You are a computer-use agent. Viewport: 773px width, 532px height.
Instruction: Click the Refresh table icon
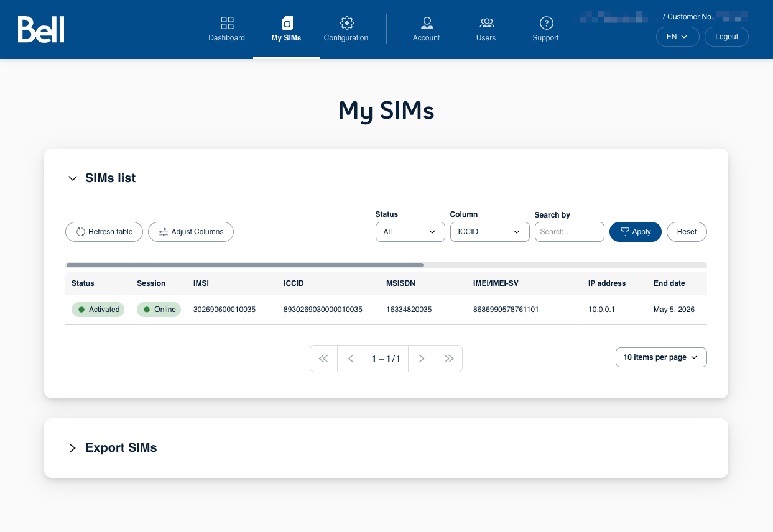(x=80, y=231)
